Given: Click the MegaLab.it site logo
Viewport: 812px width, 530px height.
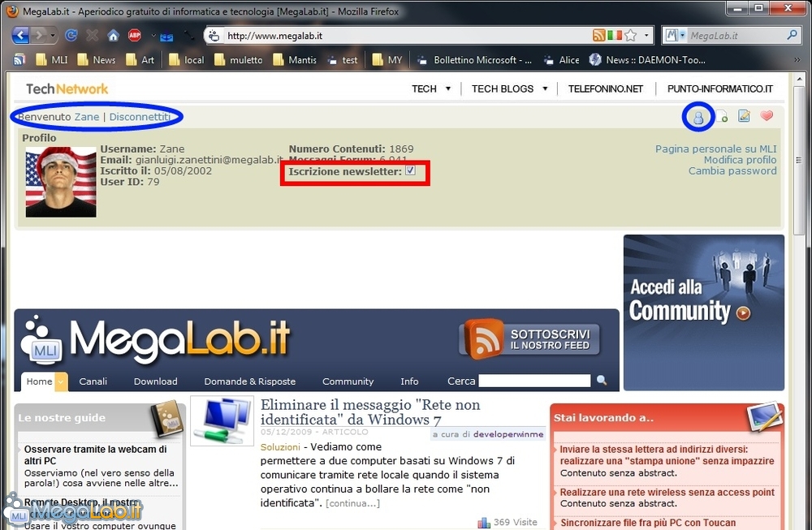Looking at the screenshot, I should (x=155, y=340).
